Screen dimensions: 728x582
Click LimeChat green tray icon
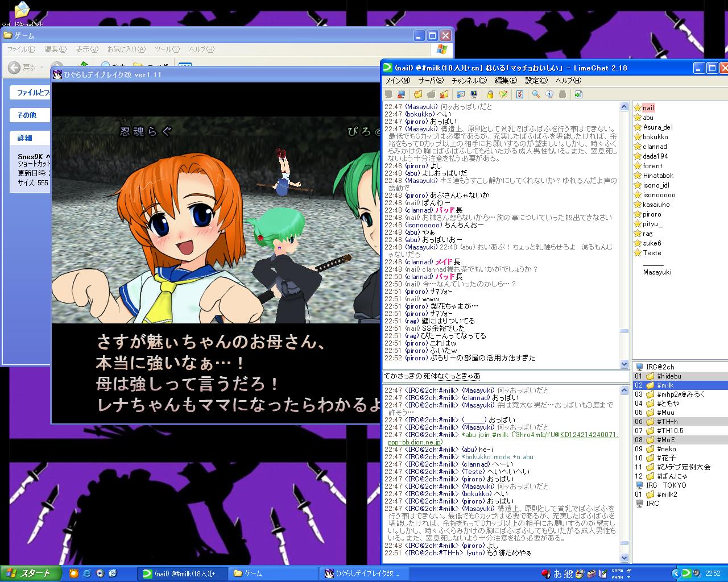point(686,573)
